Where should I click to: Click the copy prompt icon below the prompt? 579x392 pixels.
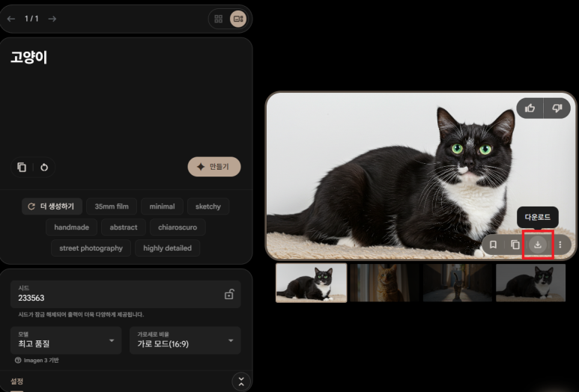click(22, 167)
